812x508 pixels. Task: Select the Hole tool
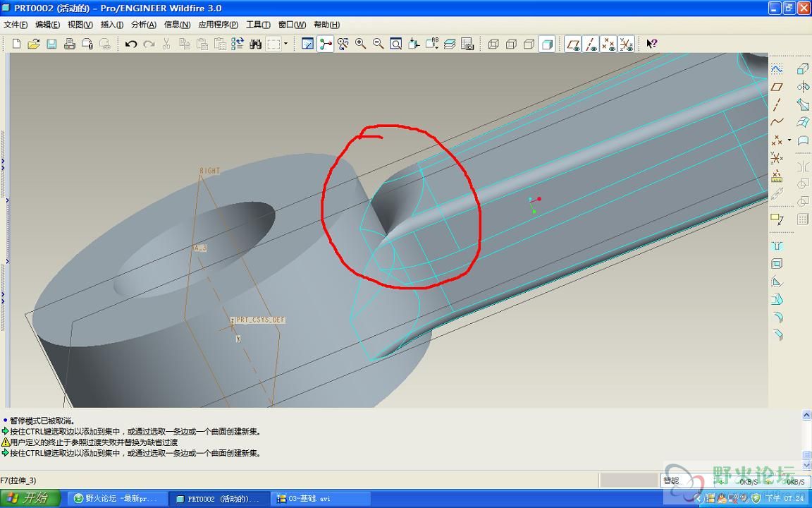[777, 246]
